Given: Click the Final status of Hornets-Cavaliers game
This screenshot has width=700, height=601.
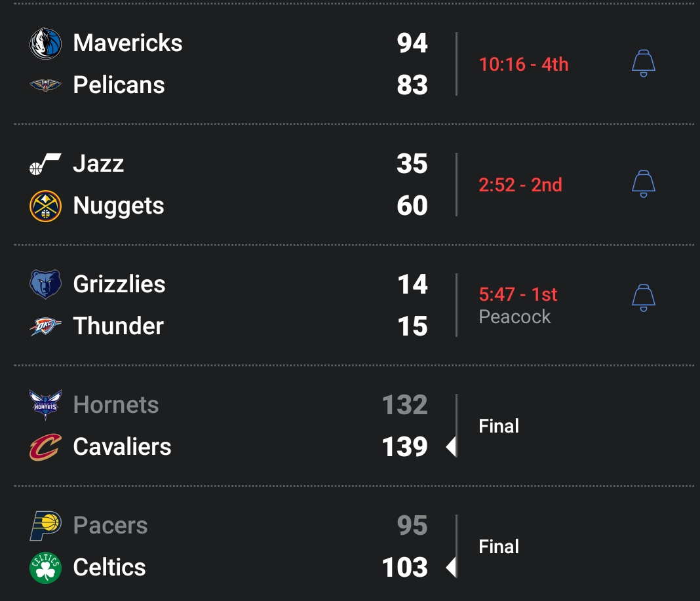Looking at the screenshot, I should (499, 426).
